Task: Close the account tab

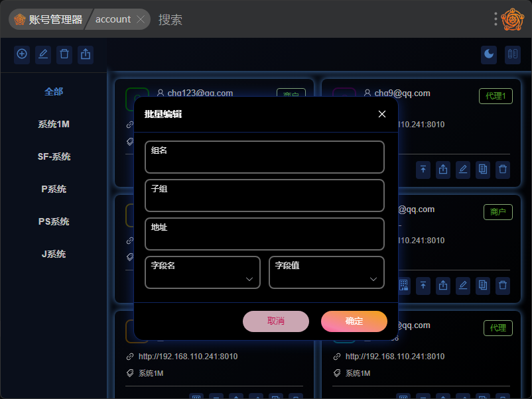Action: [141, 19]
